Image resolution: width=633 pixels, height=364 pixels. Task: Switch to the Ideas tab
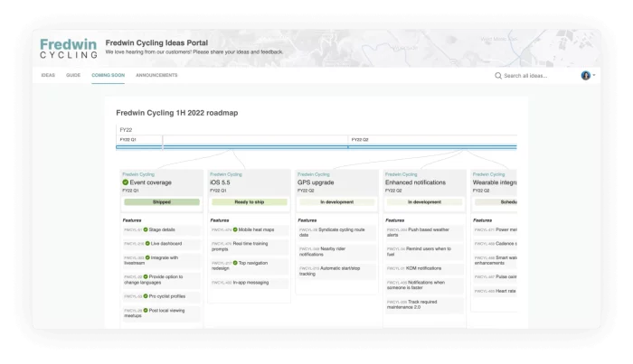click(48, 75)
